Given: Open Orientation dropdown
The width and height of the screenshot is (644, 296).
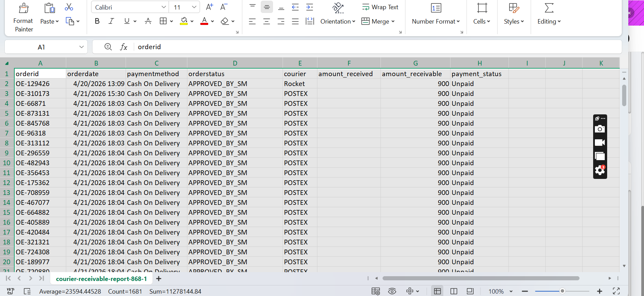Looking at the screenshot, I should (x=338, y=22).
